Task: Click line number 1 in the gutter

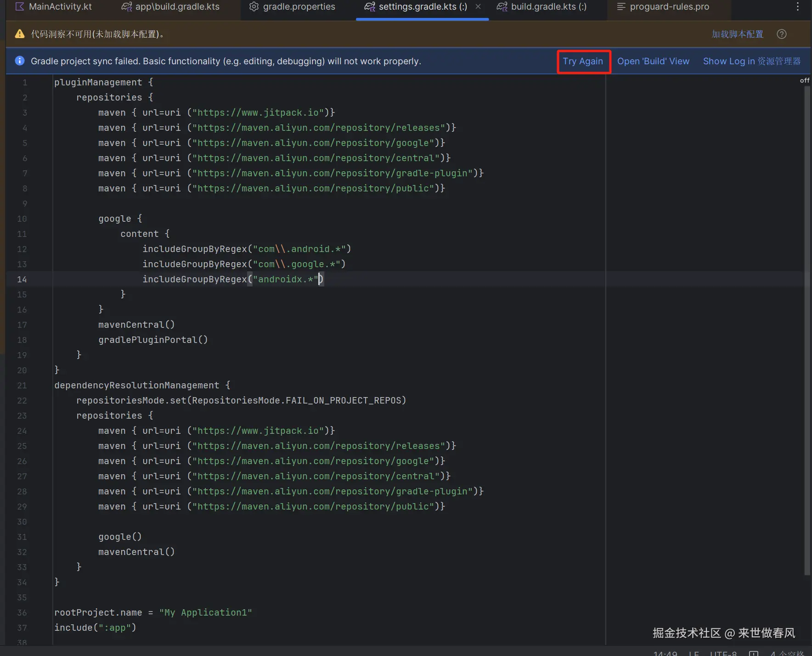Action: point(25,83)
